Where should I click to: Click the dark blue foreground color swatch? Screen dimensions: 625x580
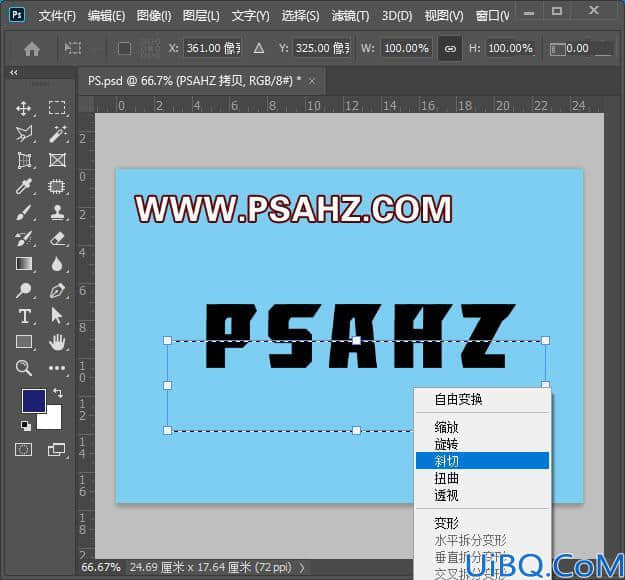34,401
